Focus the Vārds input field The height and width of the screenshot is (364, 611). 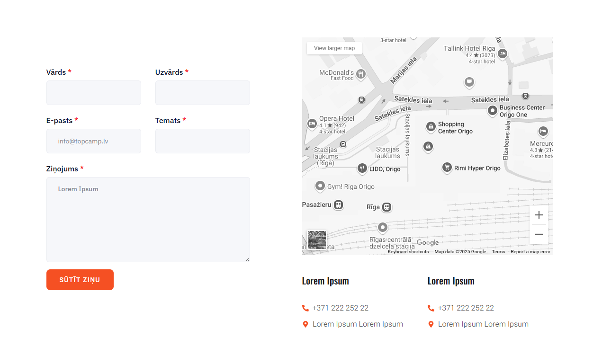94,93
